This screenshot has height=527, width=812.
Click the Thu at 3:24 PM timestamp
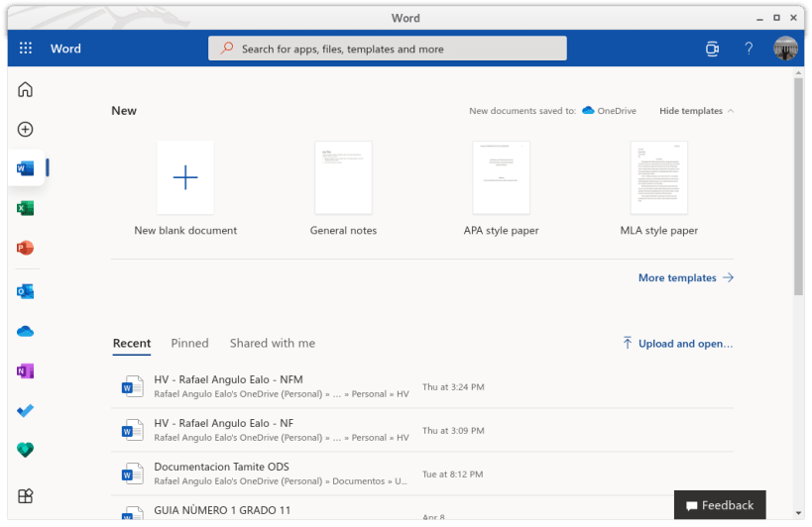453,387
